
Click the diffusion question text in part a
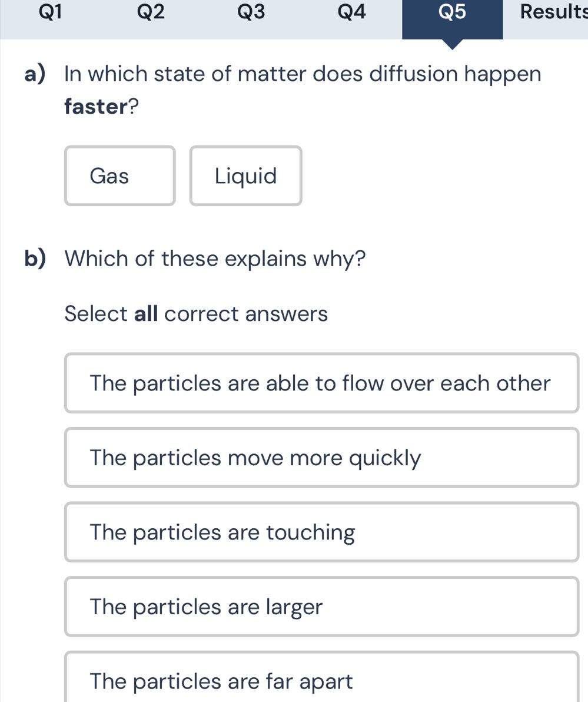pos(303,75)
